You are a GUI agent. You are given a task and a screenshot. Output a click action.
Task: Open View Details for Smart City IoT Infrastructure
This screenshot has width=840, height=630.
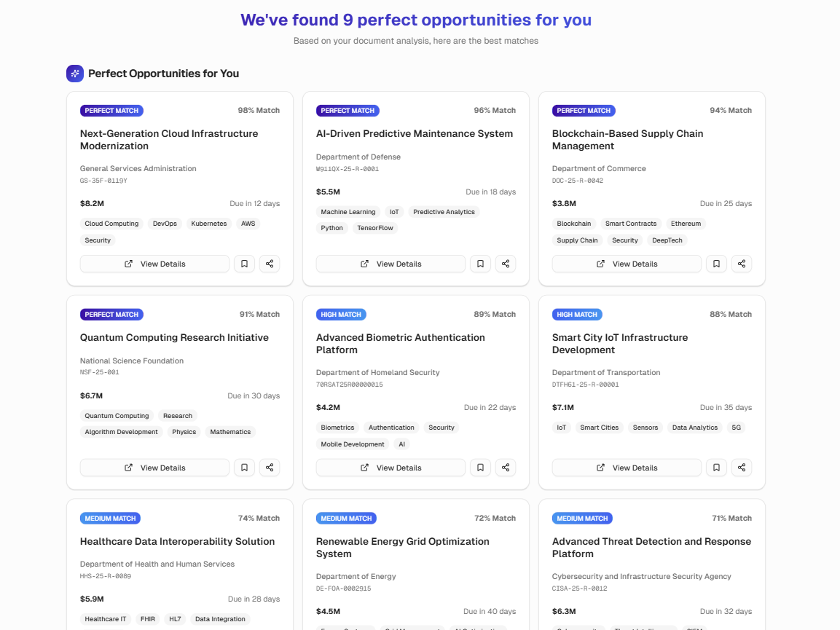pyautogui.click(x=627, y=467)
